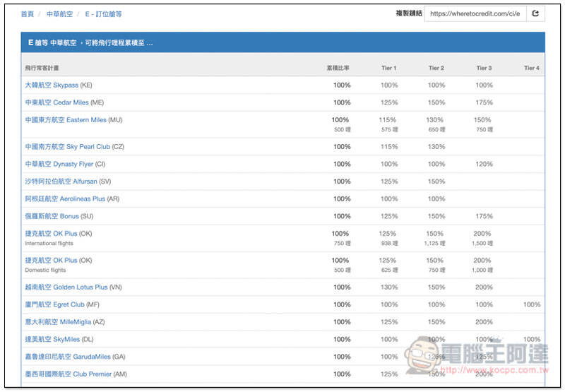Image resolution: width=565 pixels, height=392 pixels.
Task: Select Skypass accrual rate 100%
Action: click(x=342, y=85)
